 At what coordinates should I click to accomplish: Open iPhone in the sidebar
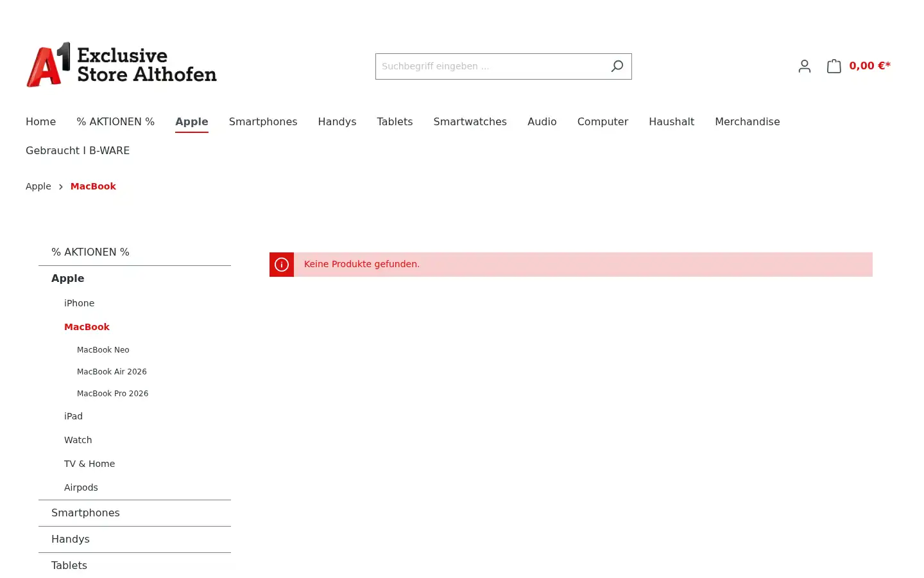coord(79,303)
